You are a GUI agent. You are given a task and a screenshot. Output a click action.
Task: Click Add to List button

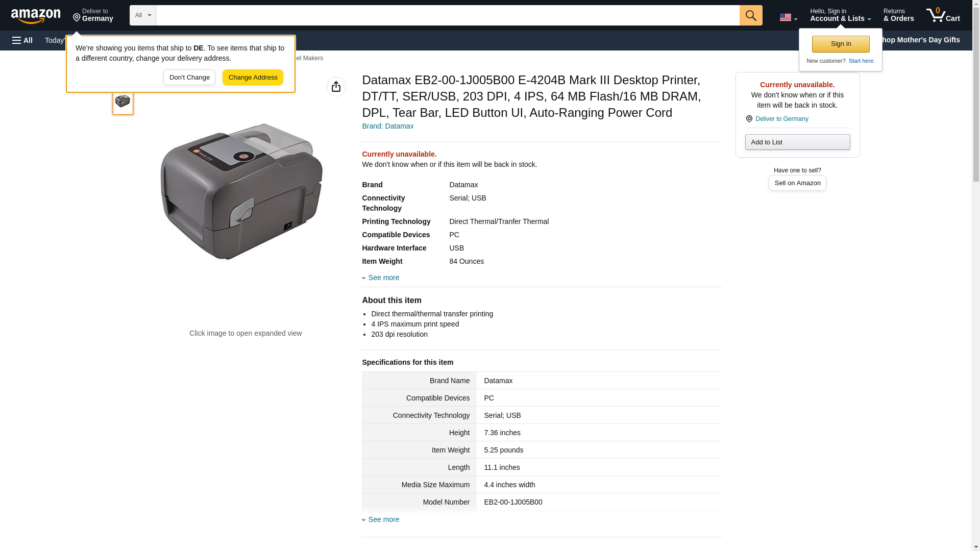797,142
